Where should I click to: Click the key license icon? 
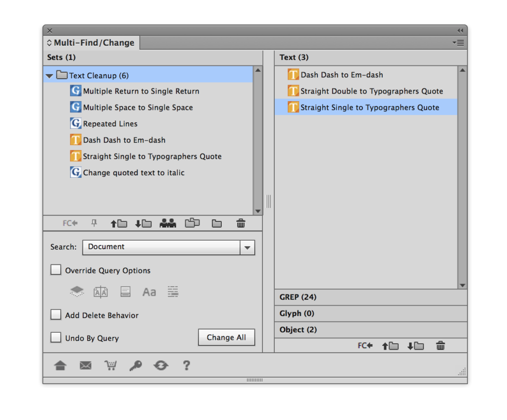pos(135,366)
